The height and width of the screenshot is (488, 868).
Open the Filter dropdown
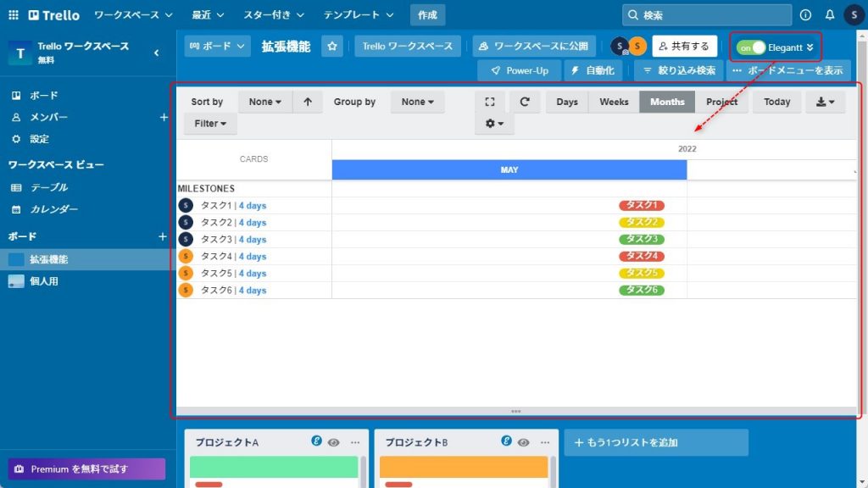tap(210, 124)
